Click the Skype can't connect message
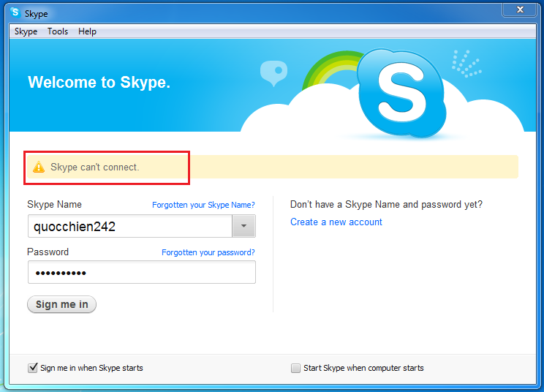 tap(94, 167)
